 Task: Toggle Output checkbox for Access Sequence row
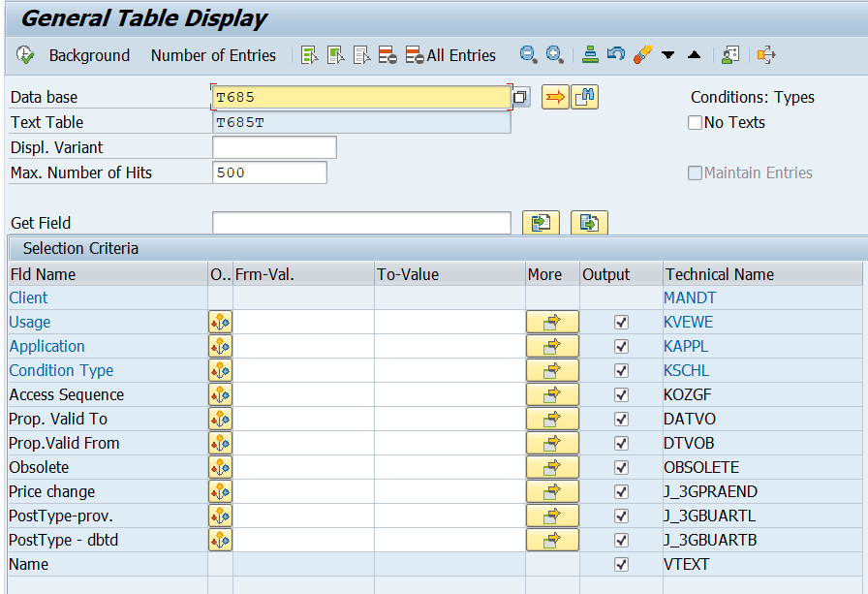(x=621, y=394)
